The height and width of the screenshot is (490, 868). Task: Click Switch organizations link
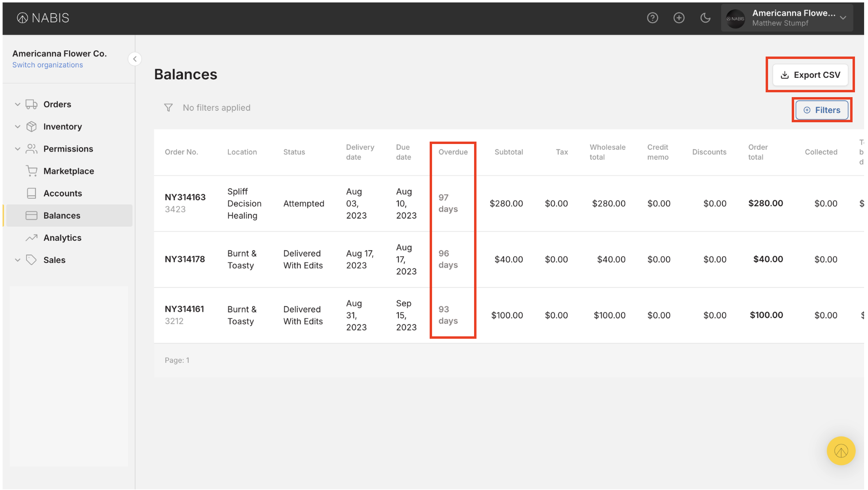point(47,65)
